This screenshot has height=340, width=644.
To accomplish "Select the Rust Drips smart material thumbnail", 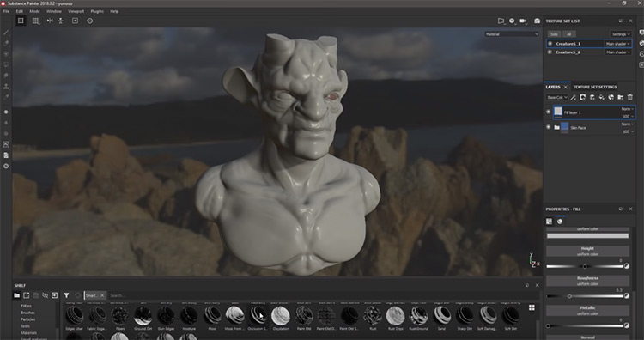I will click(395, 316).
